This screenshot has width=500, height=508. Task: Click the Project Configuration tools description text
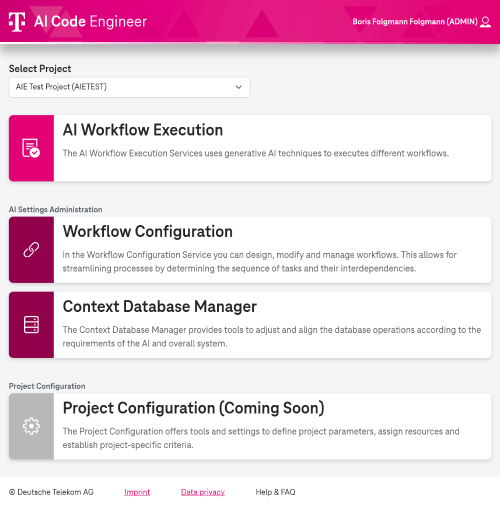click(261, 438)
